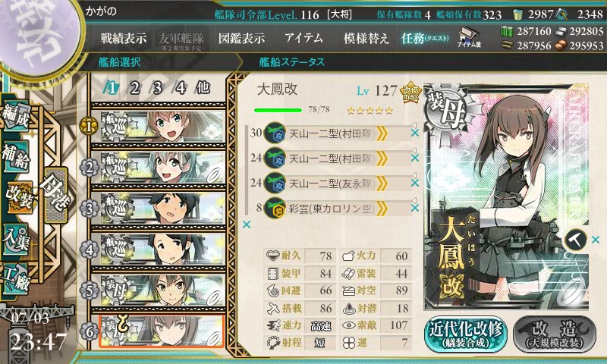Screen dimensions: 607x364
Task: Expand arrow on 彩雲(東カロリン空) slot
Action: click(x=382, y=209)
